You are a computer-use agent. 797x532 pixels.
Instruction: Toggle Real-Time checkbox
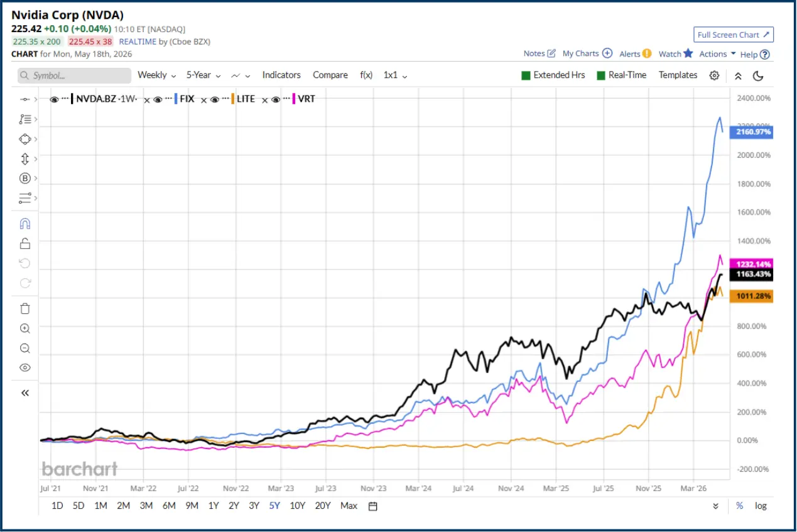pos(601,75)
